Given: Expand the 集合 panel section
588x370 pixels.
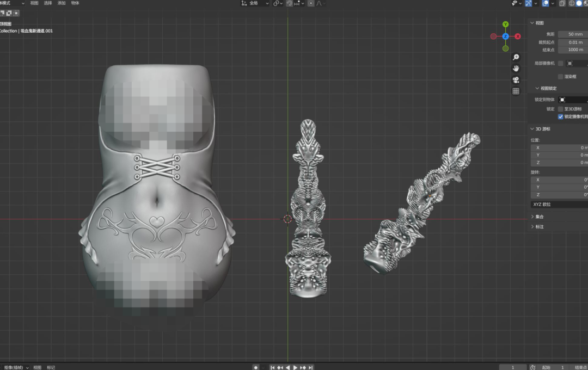Looking at the screenshot, I should [539, 217].
